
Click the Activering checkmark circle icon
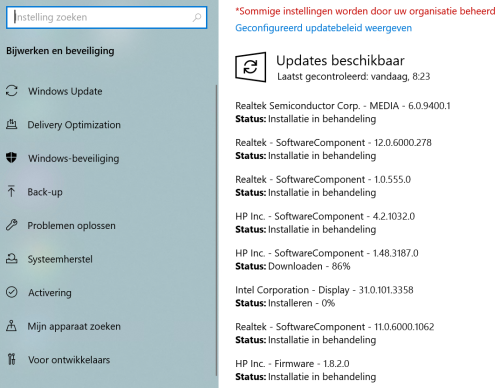12,292
